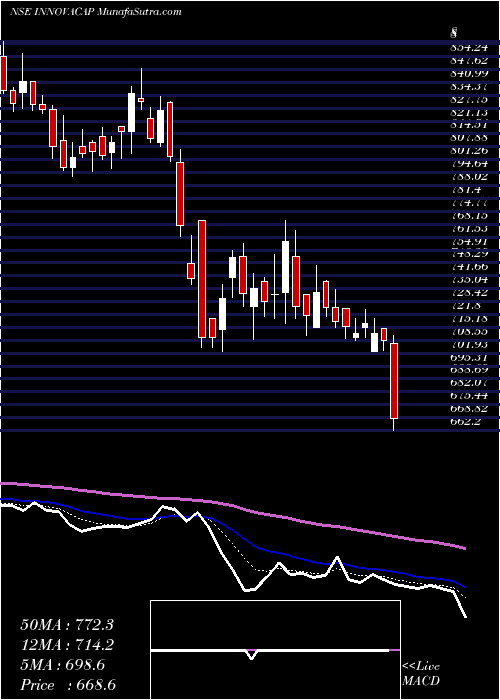Click the 50MA : 772.3 reading

click(67, 625)
